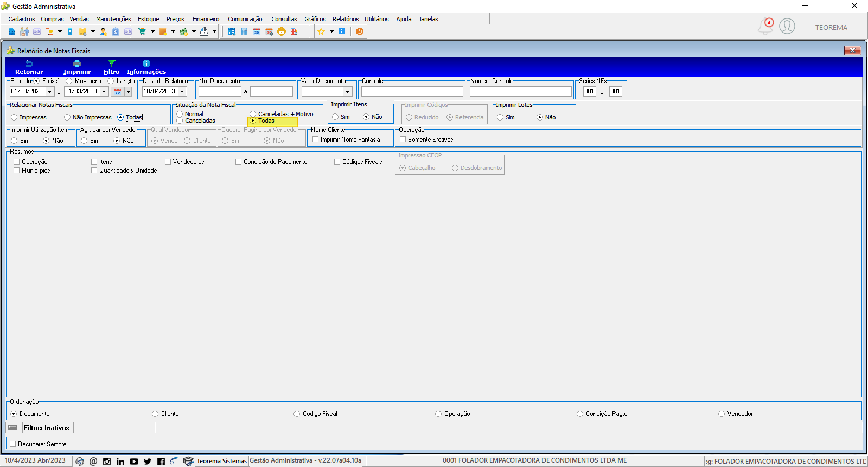The height and width of the screenshot is (467, 868).
Task: Open the calculator toolbar icon
Action: pos(244,31)
